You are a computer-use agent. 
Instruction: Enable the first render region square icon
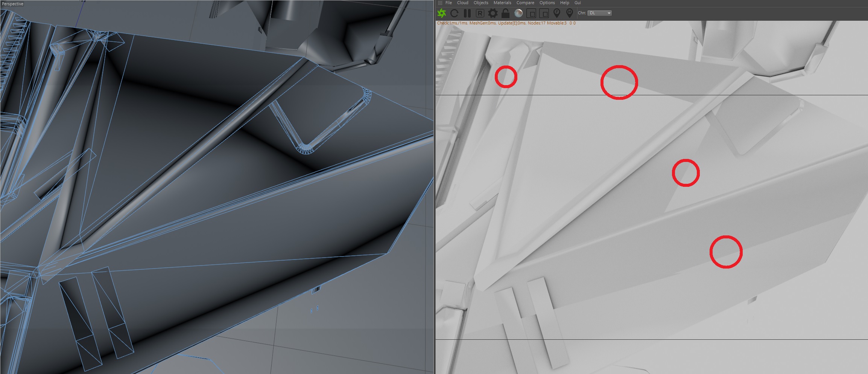[x=531, y=14]
